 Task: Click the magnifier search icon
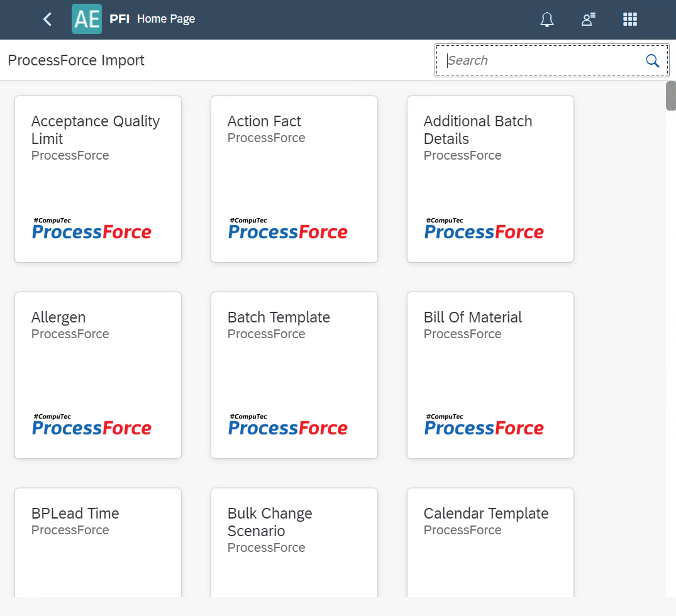tap(652, 60)
